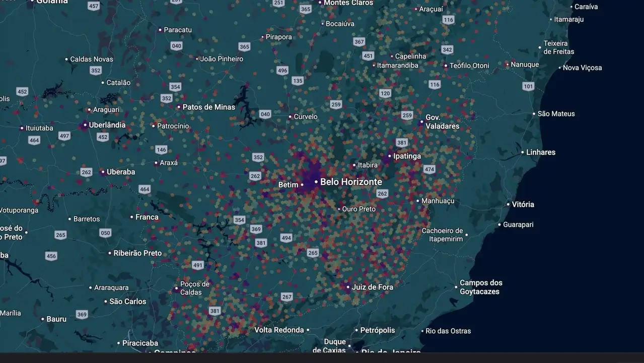Click the Petrópolis city label
Viewport: 644px width, 363px height.
(378, 330)
